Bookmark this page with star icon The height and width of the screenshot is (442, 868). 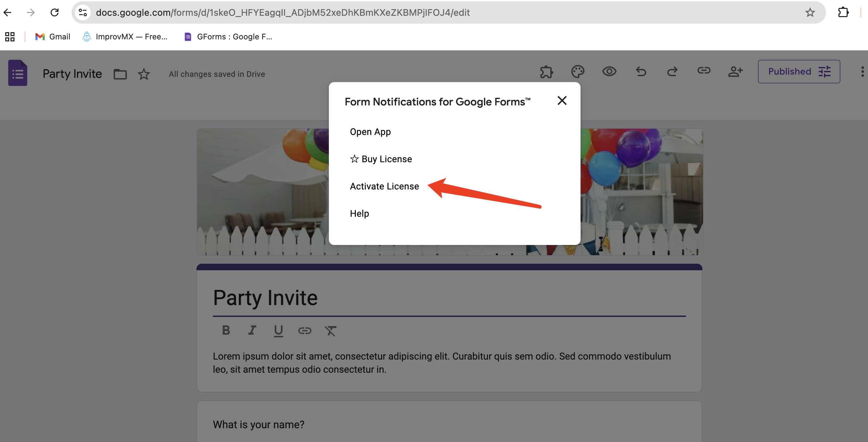(810, 13)
